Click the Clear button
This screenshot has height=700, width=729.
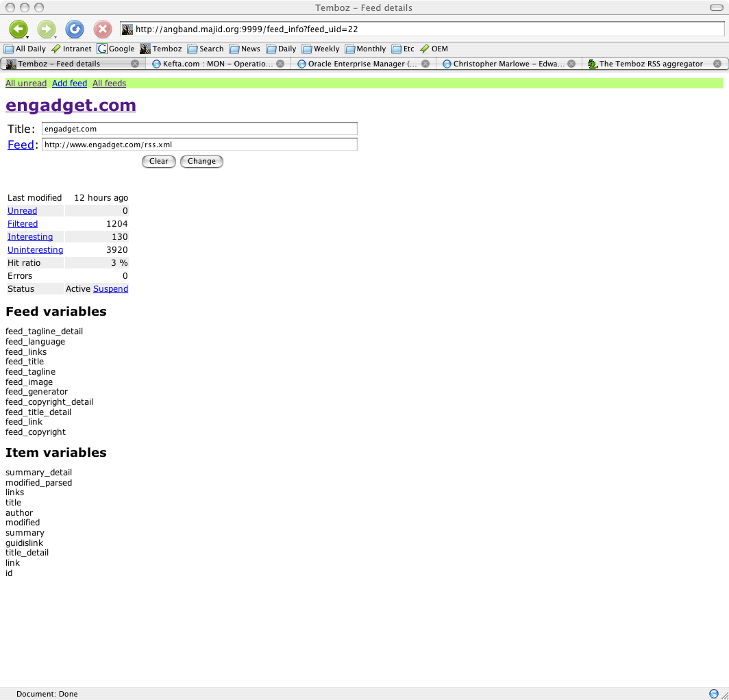(x=158, y=162)
